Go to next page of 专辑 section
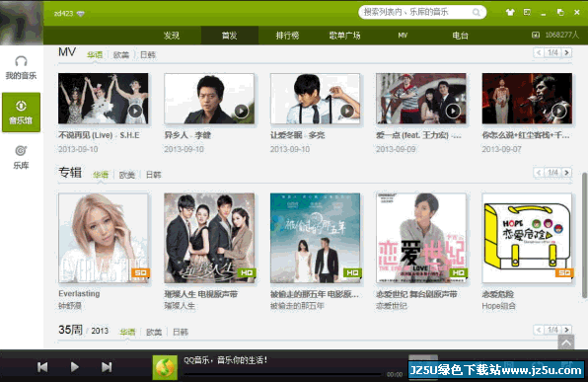 point(566,173)
